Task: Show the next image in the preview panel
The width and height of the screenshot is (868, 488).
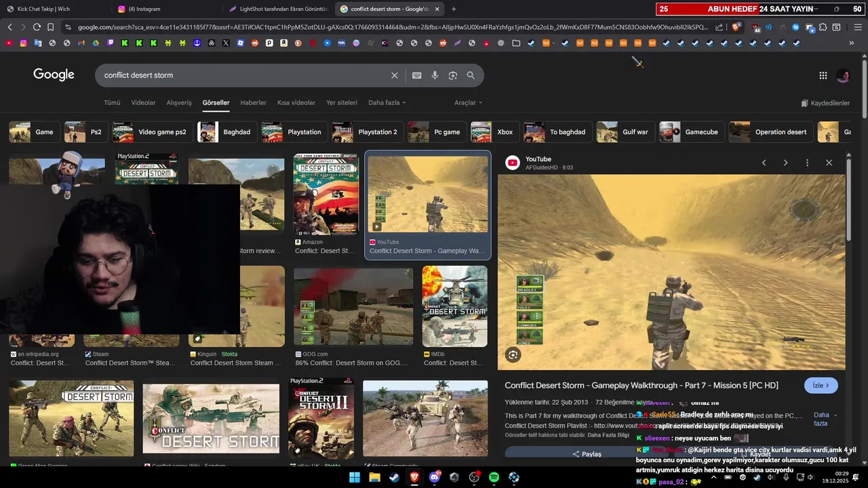Action: click(785, 163)
